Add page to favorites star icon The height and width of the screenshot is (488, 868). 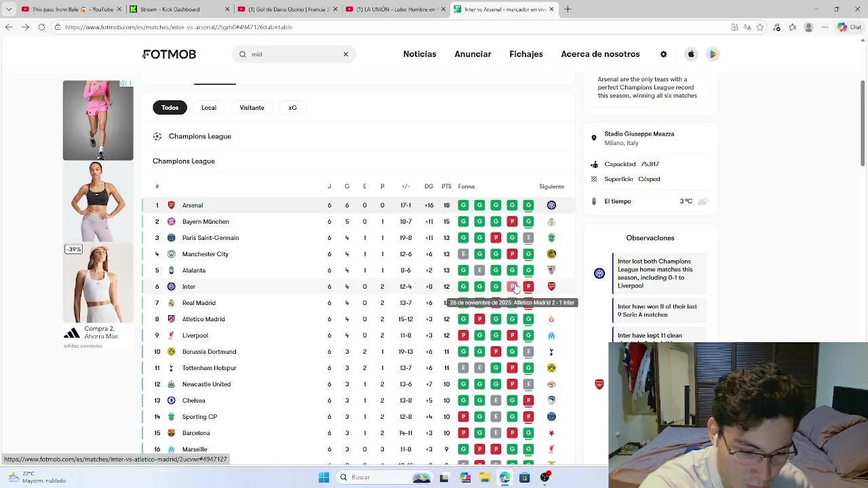point(760,27)
